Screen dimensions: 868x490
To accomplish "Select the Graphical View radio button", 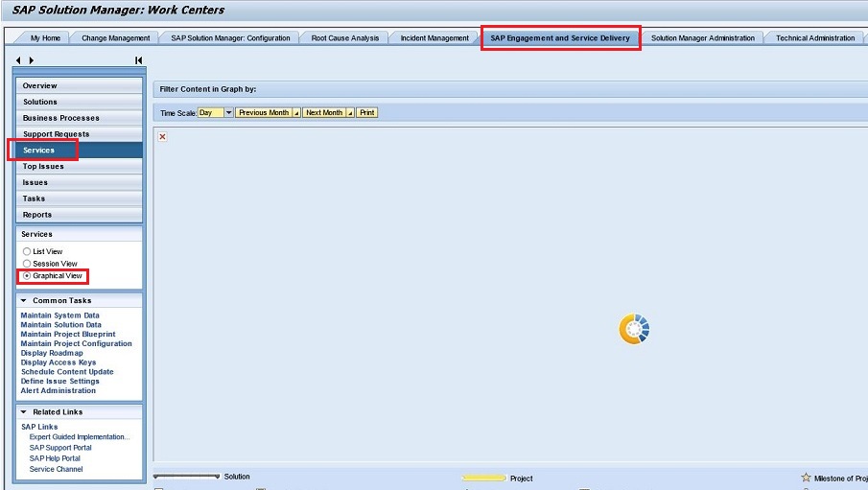I will click(27, 276).
